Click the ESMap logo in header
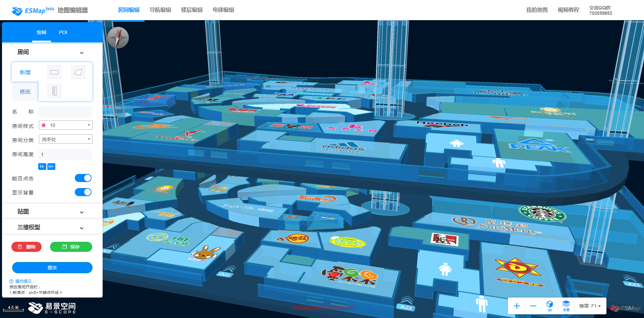Image resolution: width=644 pixels, height=318 pixels. click(33, 10)
